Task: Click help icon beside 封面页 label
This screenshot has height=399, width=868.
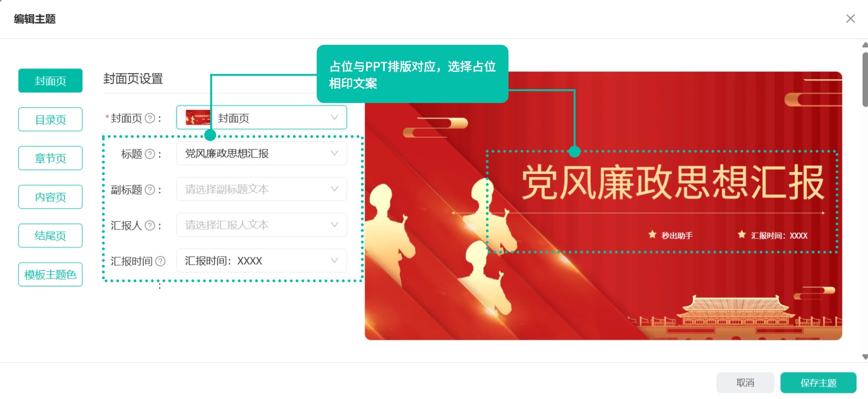Action: [150, 118]
